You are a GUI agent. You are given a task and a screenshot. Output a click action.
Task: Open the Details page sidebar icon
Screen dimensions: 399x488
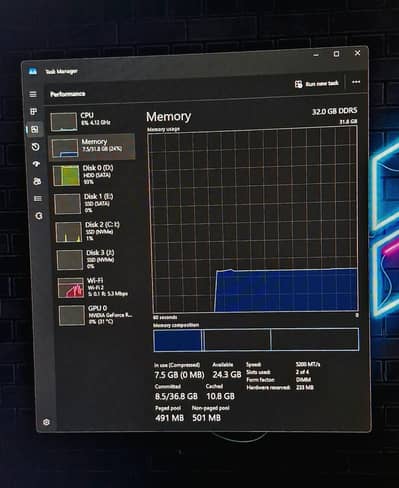38,199
